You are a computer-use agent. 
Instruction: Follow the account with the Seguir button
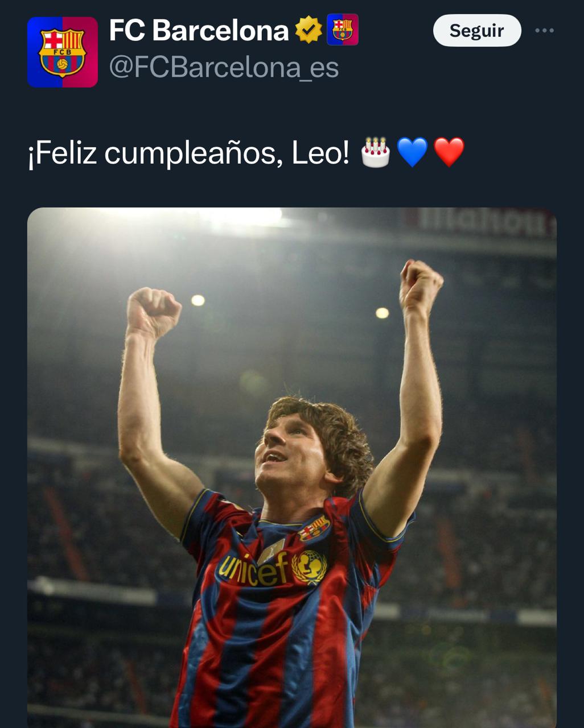(x=477, y=30)
